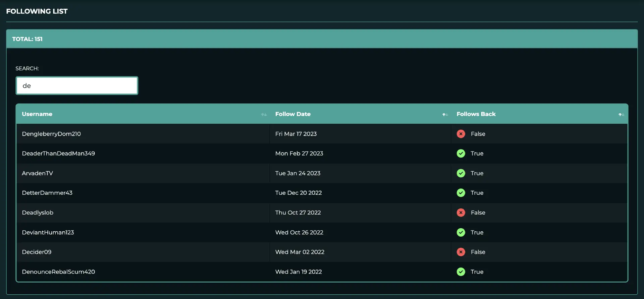Select username ArvadenTV

click(x=37, y=173)
